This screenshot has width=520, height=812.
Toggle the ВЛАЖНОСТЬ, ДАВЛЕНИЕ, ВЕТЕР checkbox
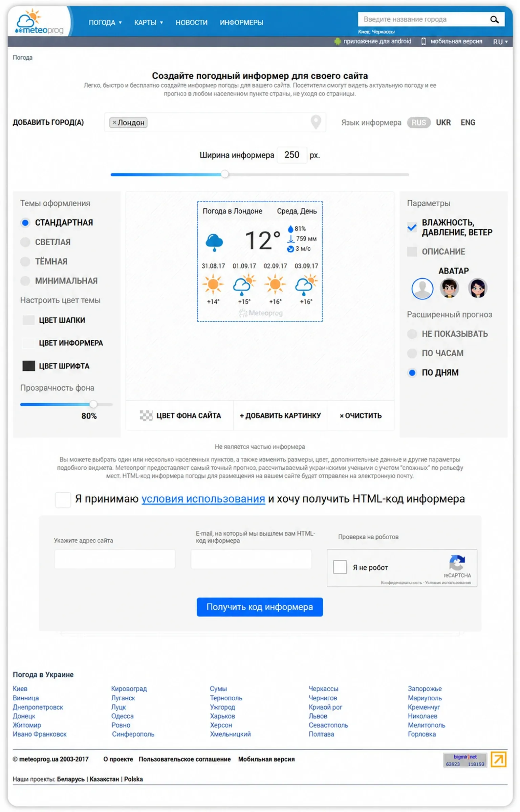[x=412, y=227]
